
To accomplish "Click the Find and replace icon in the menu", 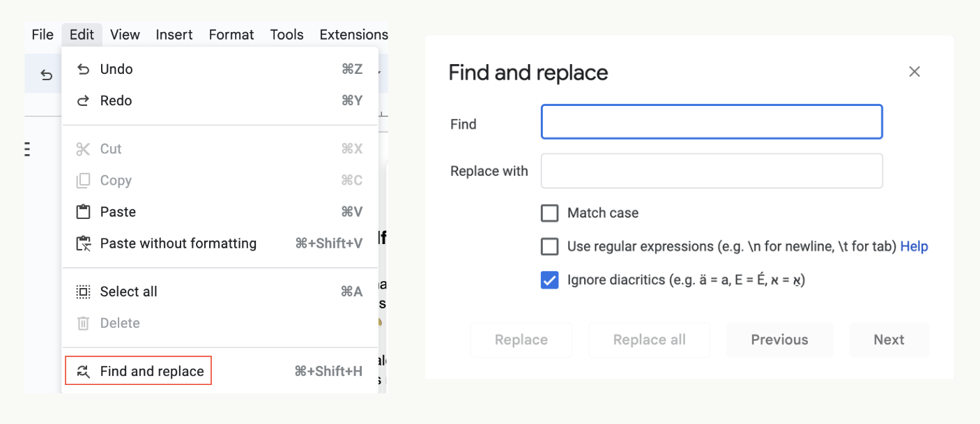I will pos(83,371).
